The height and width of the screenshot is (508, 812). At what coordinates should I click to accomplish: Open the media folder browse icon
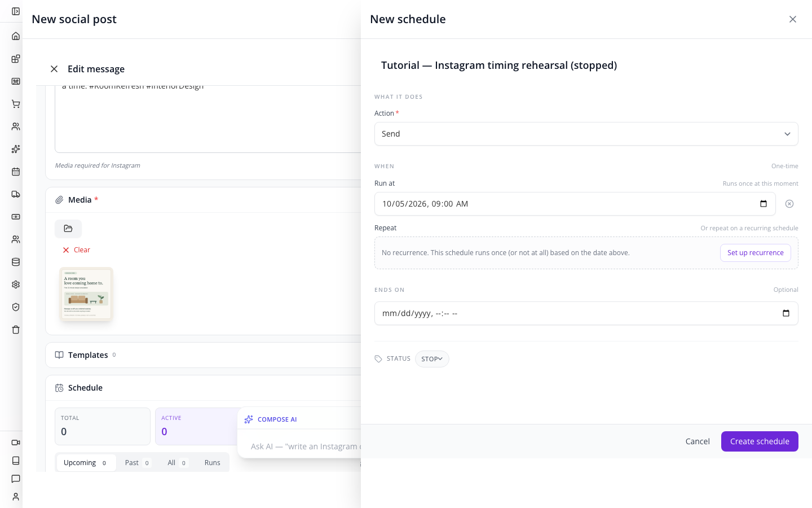coord(68,229)
